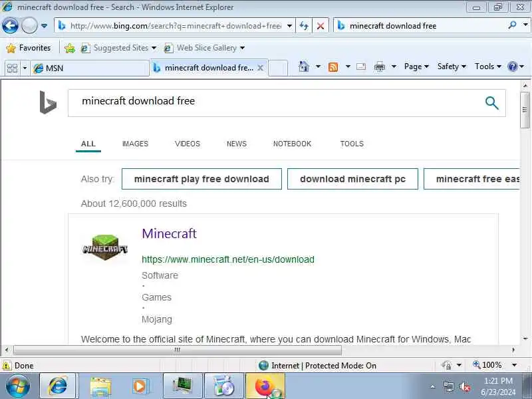Screen dimensions: 532x399
Task: Open Windows Explorer folder in taskbar
Action: click(100, 386)
